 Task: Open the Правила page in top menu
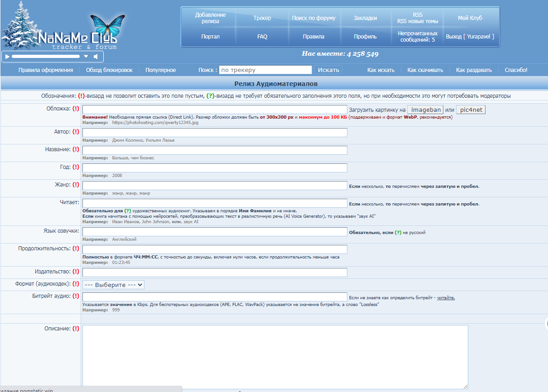[x=314, y=37]
